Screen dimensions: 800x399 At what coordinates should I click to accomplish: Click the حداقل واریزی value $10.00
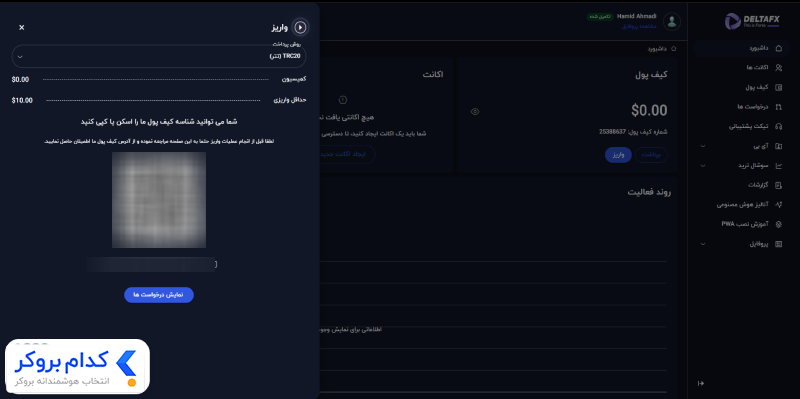[22, 101]
